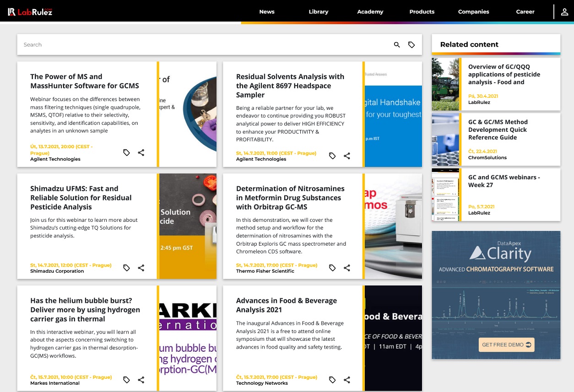This screenshot has height=392, width=574.
Task: Open the Library menu
Action: point(319,12)
